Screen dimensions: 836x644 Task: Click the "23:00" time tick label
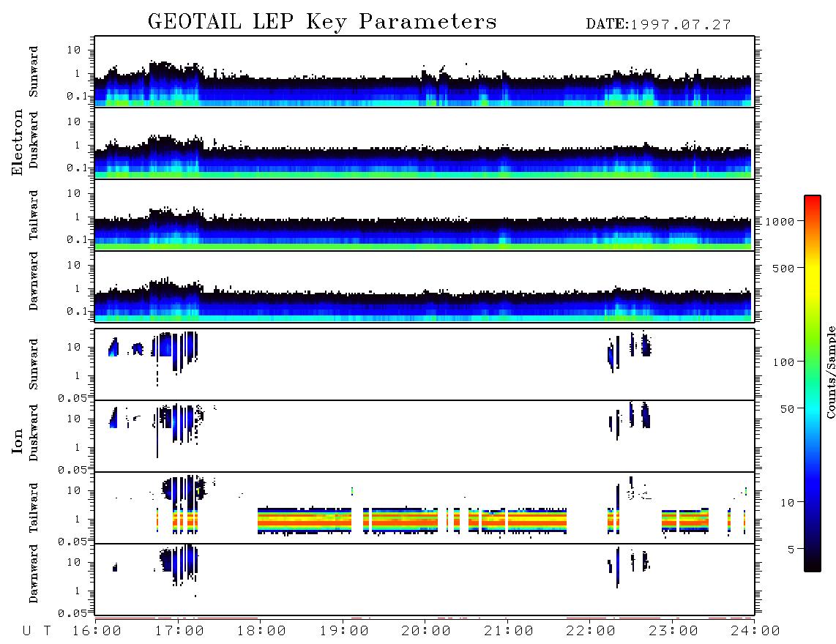click(x=673, y=632)
